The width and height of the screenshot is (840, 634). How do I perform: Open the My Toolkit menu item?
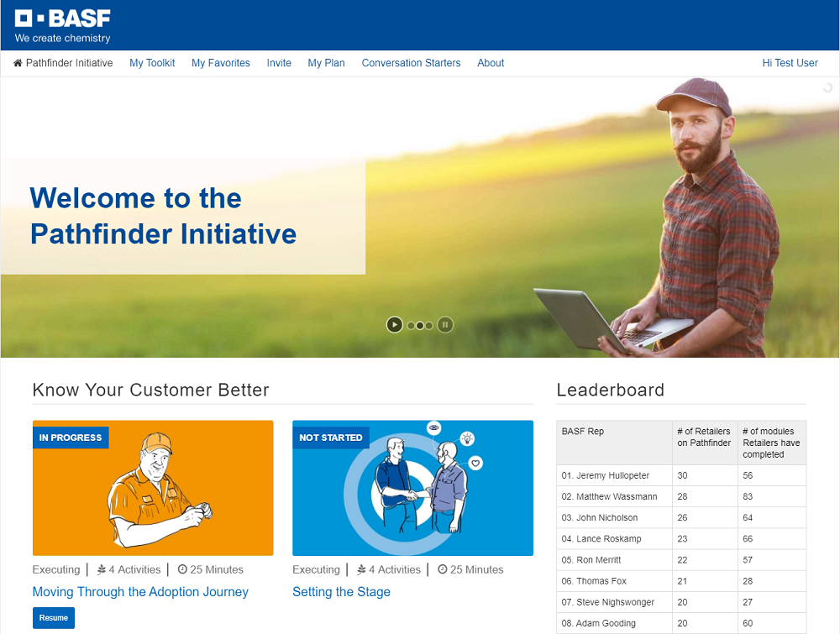tap(152, 63)
